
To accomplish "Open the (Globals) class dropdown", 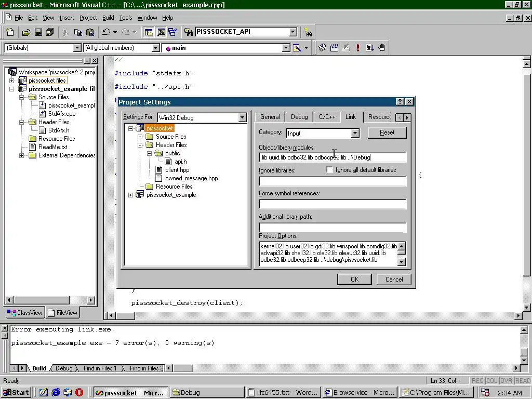I will click(77, 48).
